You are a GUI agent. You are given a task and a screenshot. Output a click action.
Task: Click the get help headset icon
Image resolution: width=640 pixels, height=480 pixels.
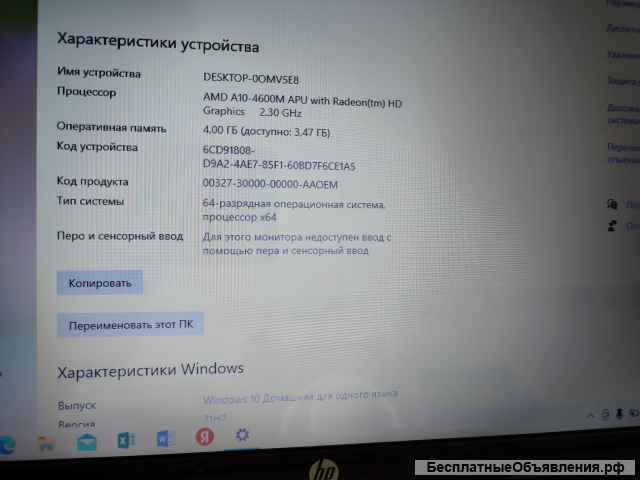[x=612, y=204]
